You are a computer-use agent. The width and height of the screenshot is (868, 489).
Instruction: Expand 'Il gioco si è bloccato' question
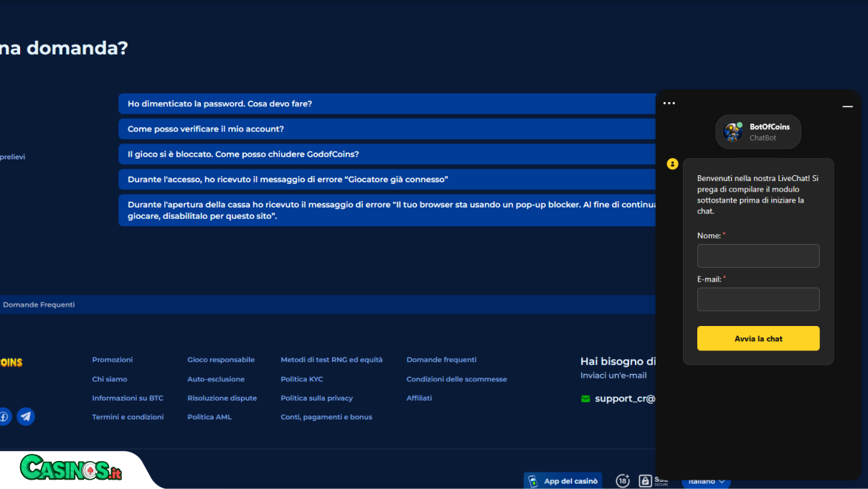point(387,154)
